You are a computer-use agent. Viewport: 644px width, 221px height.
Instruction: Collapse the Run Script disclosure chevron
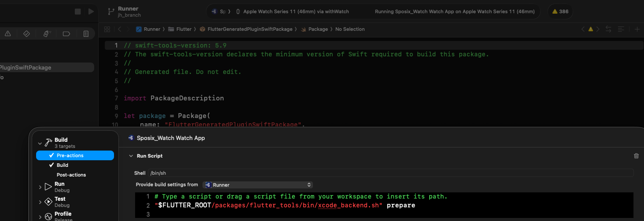pos(131,156)
